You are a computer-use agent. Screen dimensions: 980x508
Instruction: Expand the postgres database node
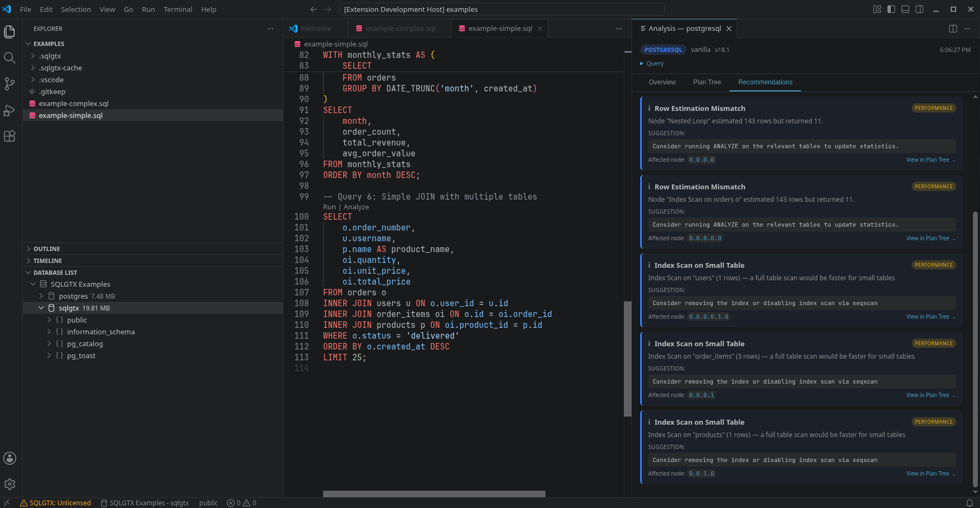[x=41, y=296]
